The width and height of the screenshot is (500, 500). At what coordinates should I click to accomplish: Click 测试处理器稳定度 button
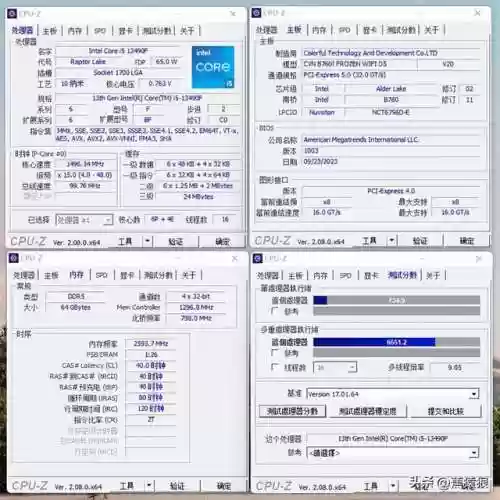point(368,411)
